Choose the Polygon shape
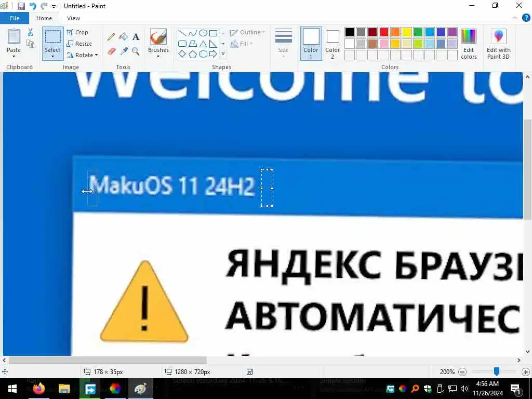This screenshot has height=399, width=532. click(x=192, y=44)
